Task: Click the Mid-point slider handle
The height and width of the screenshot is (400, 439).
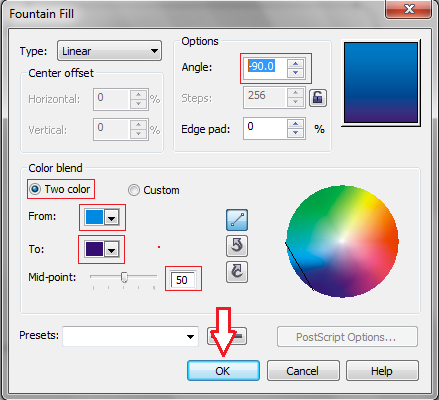Action: (124, 277)
